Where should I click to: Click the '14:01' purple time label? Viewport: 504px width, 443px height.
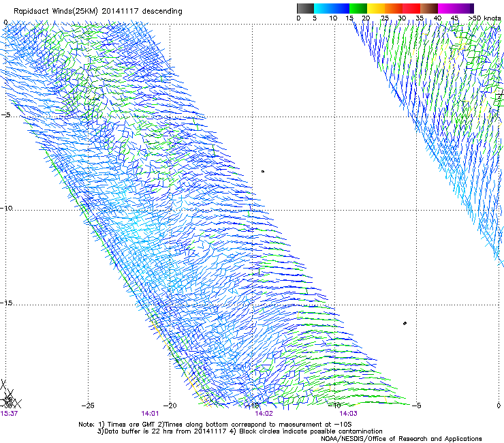point(150,414)
